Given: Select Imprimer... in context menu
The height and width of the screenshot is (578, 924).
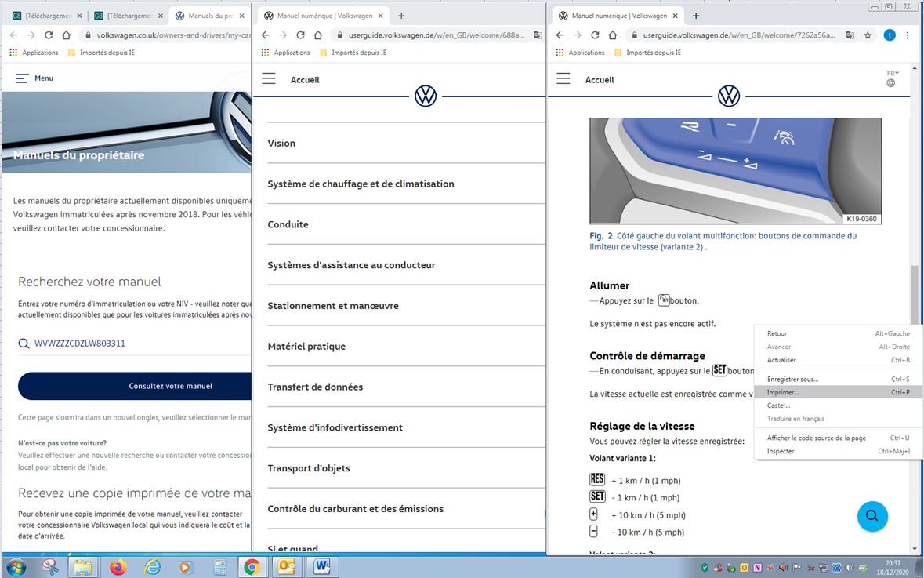Looking at the screenshot, I should pos(839,392).
